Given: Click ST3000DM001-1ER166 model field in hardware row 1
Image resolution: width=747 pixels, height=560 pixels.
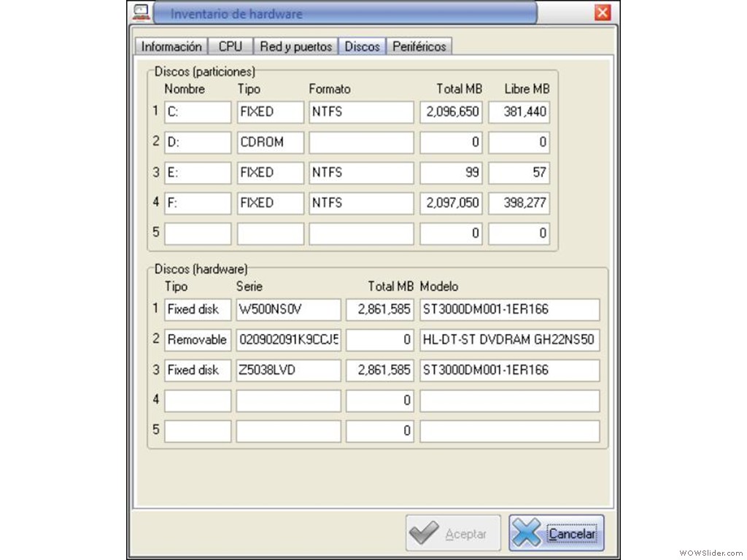Looking at the screenshot, I should (x=509, y=310).
